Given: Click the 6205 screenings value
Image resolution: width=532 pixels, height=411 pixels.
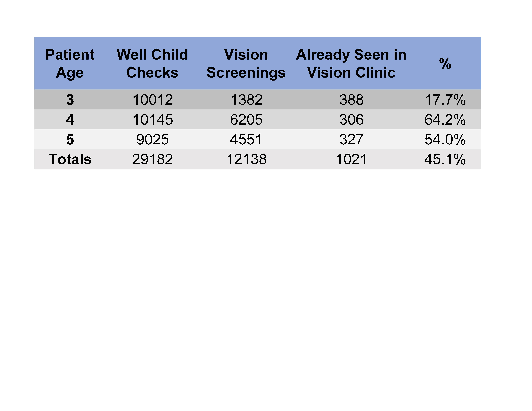Looking at the screenshot, I should pos(246,120).
